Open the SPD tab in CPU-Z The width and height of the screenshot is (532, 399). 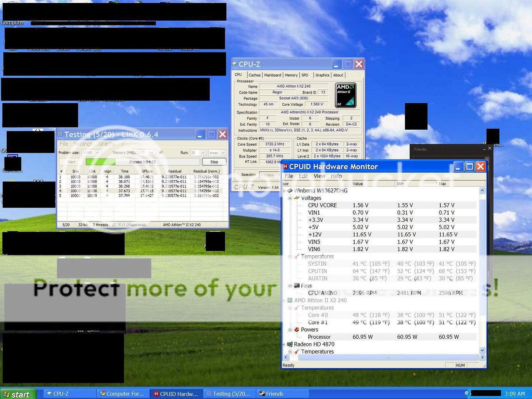point(305,75)
